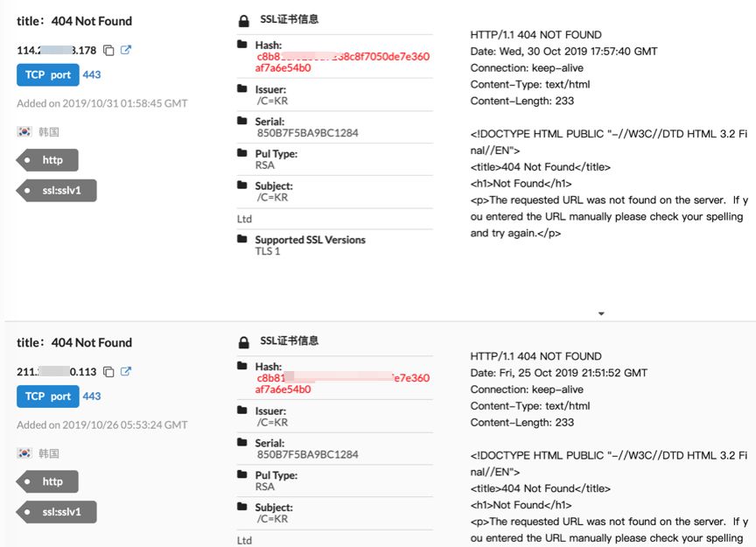Select first result's TCP port button

pyautogui.click(x=48, y=75)
